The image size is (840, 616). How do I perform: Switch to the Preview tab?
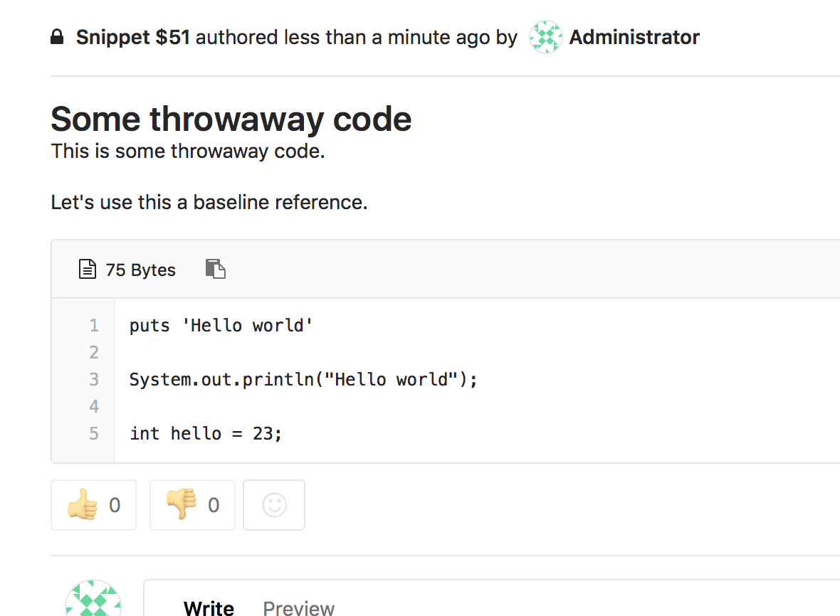click(x=299, y=607)
